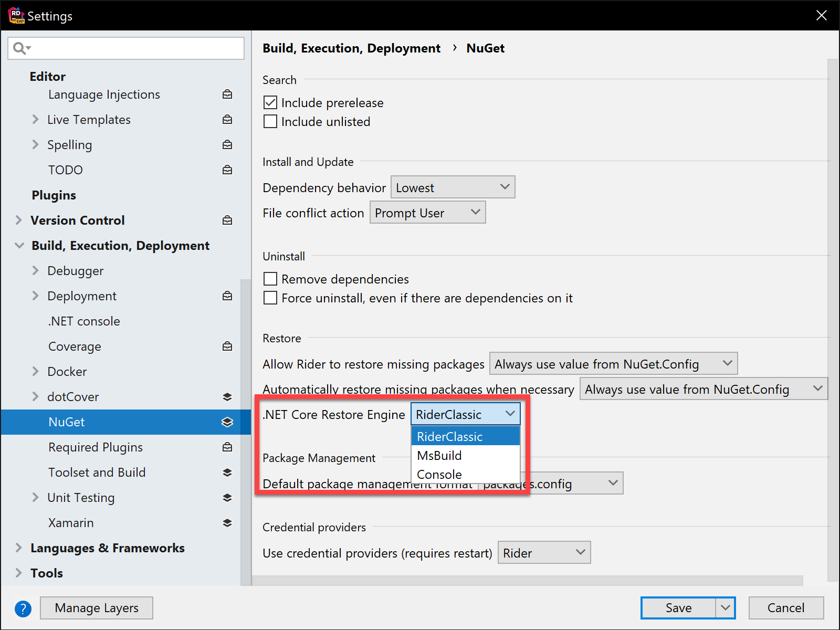The image size is (840, 630).
Task: Select .NET console settings page
Action: pos(84,321)
